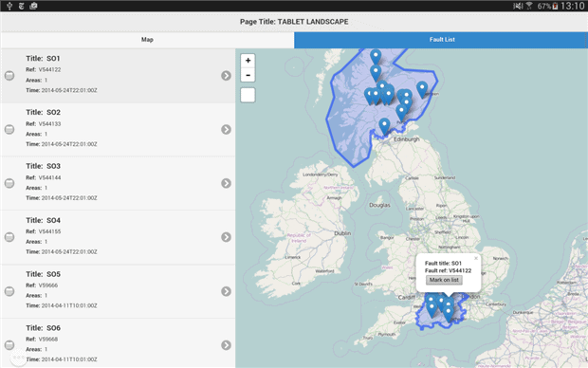Viewport: 588px width, 368px height.
Task: Click 'Fault title: SO1' in map popup
Action: pyautogui.click(x=443, y=264)
